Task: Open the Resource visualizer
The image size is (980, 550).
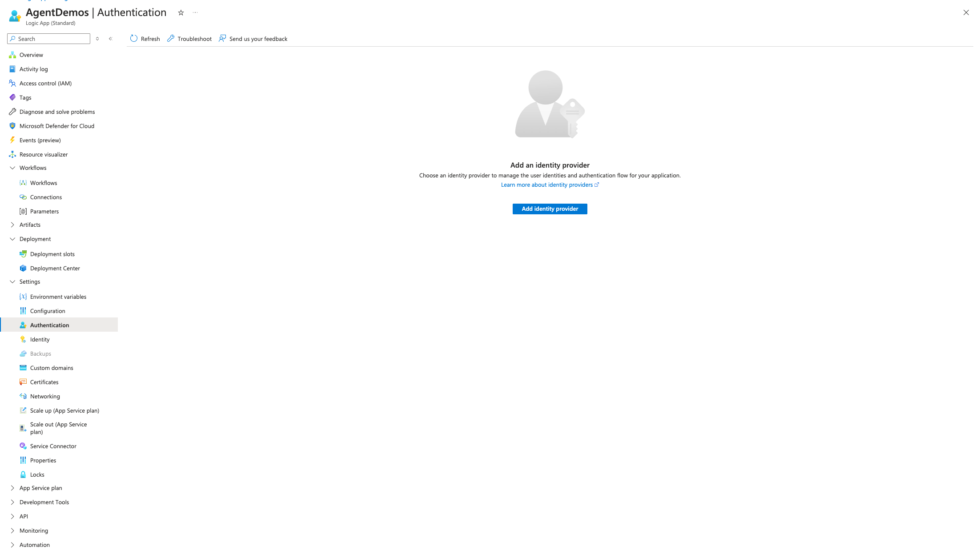Action: coord(44,154)
